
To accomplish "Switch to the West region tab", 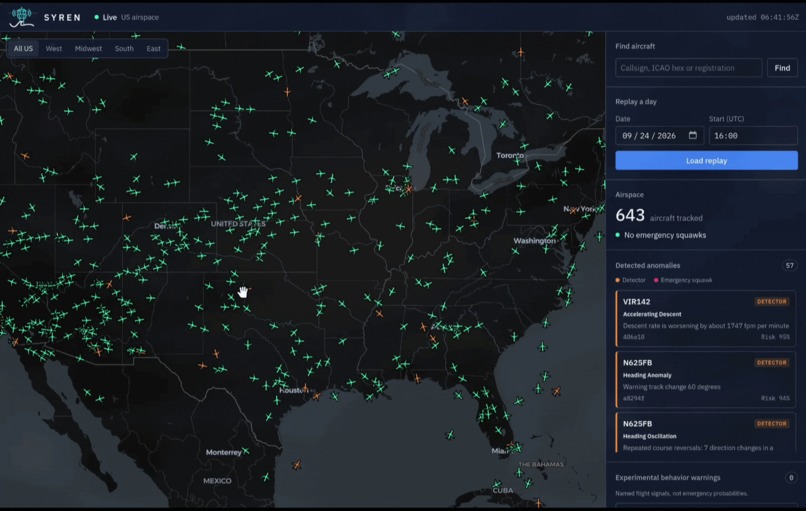I will (53, 48).
